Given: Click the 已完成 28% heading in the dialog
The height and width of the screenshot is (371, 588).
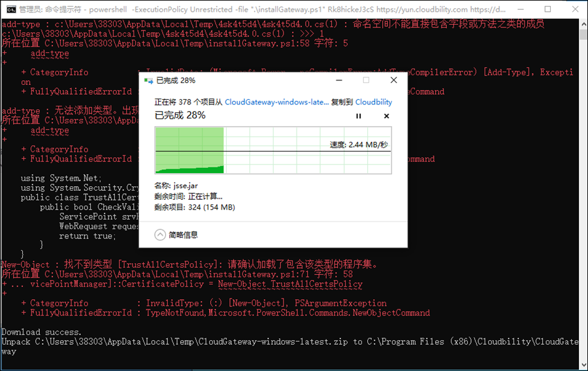Looking at the screenshot, I should click(x=180, y=116).
